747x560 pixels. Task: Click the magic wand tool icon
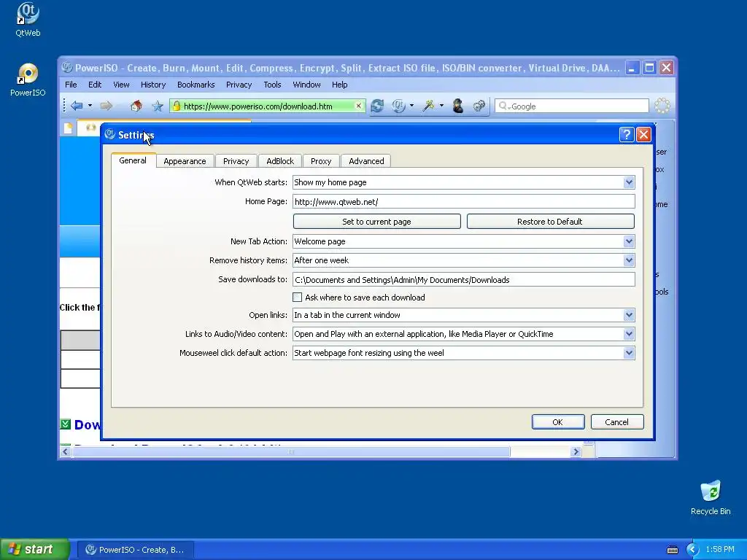pos(428,106)
